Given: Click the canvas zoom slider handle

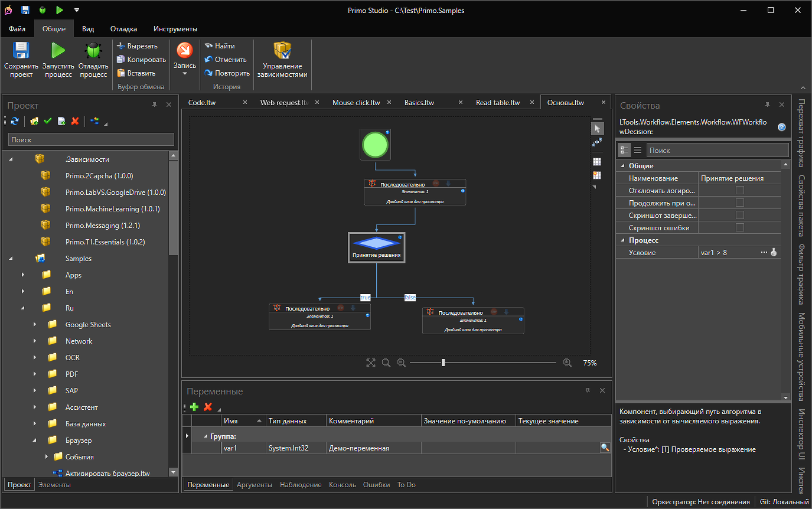Looking at the screenshot, I should [443, 363].
